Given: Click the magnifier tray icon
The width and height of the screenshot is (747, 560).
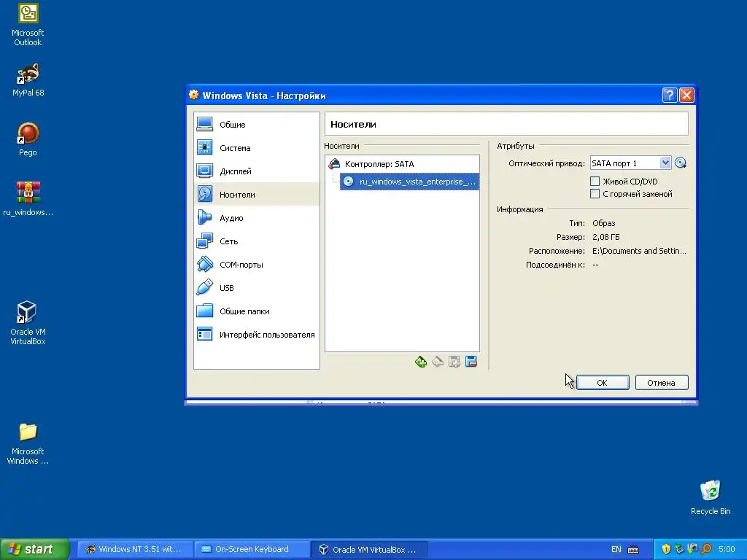Looking at the screenshot, I should tap(706, 550).
